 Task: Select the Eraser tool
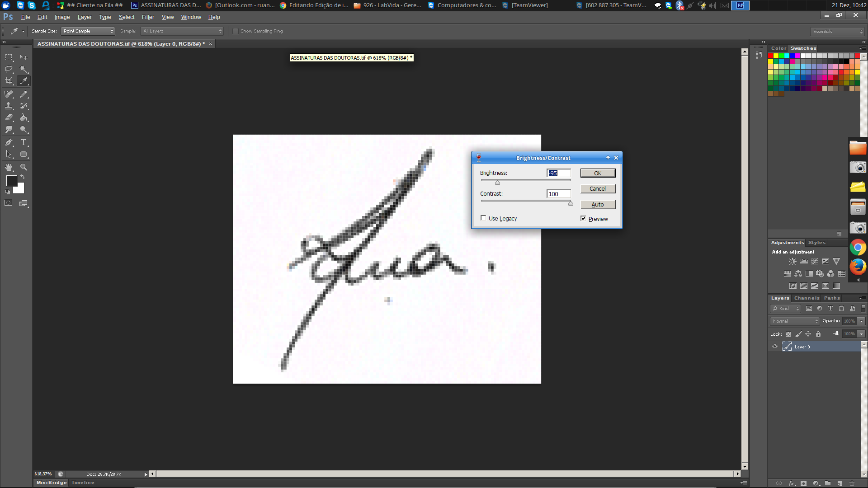[9, 117]
